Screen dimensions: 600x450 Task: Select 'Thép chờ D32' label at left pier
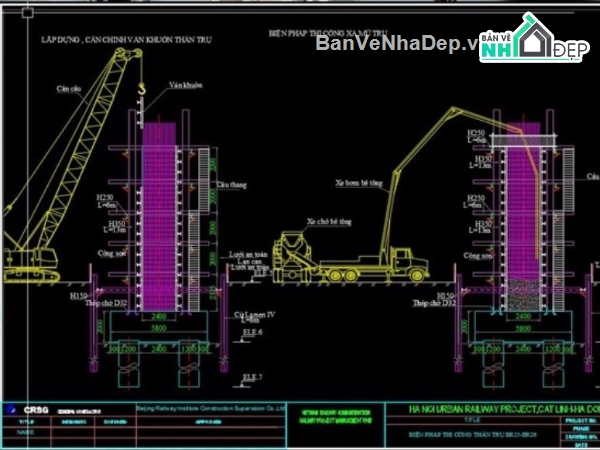click(106, 303)
